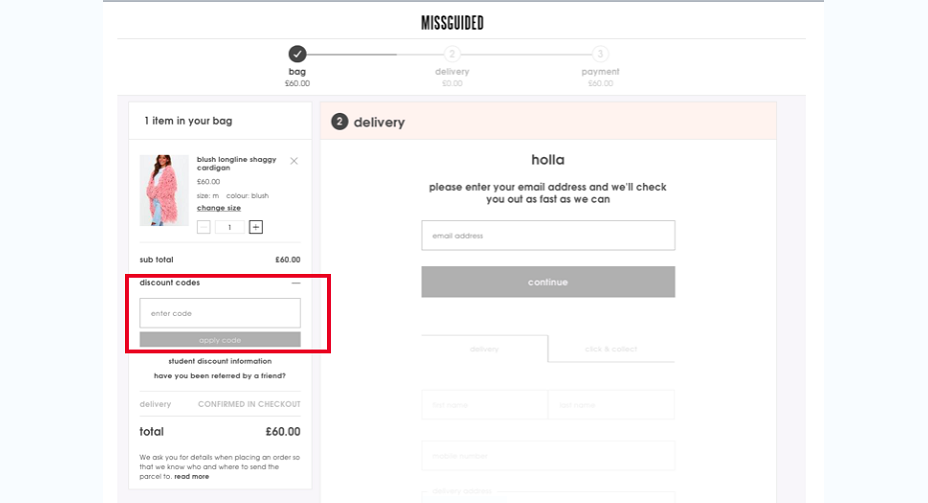928x503 pixels.
Task: Click the continue button
Action: click(548, 282)
